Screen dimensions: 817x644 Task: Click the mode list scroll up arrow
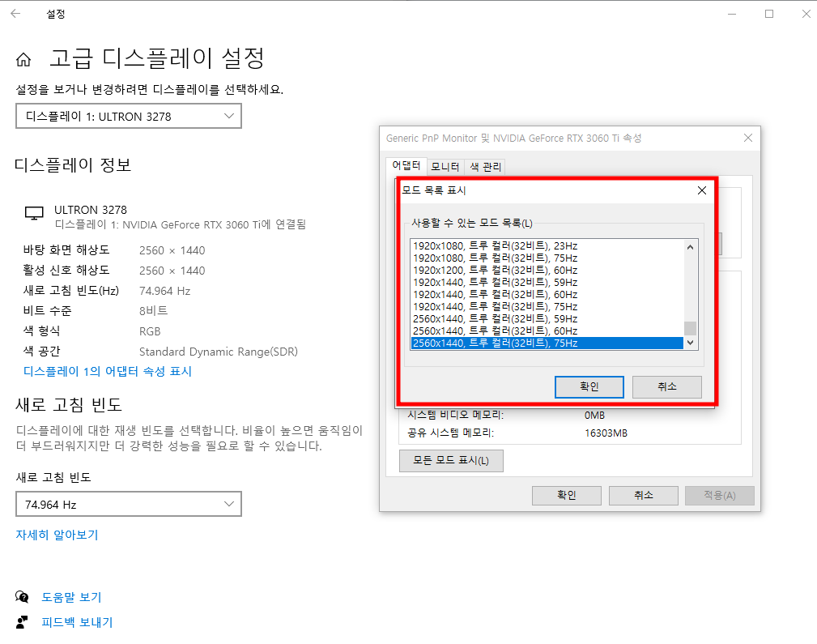pyautogui.click(x=690, y=246)
